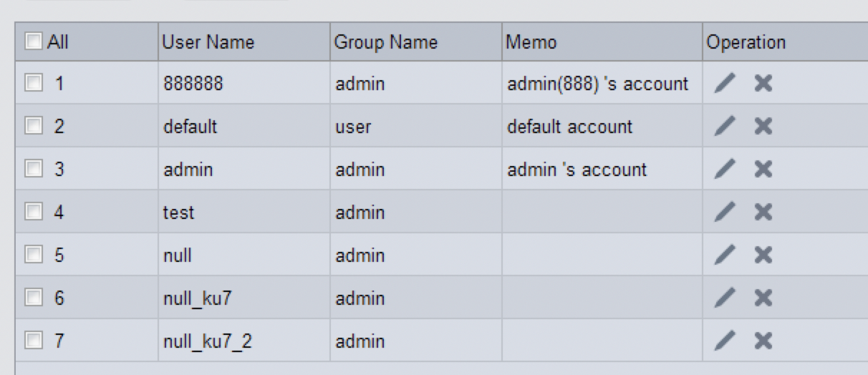The width and height of the screenshot is (868, 375).
Task: Remove the admin user in row 3
Action: pyautogui.click(x=763, y=170)
